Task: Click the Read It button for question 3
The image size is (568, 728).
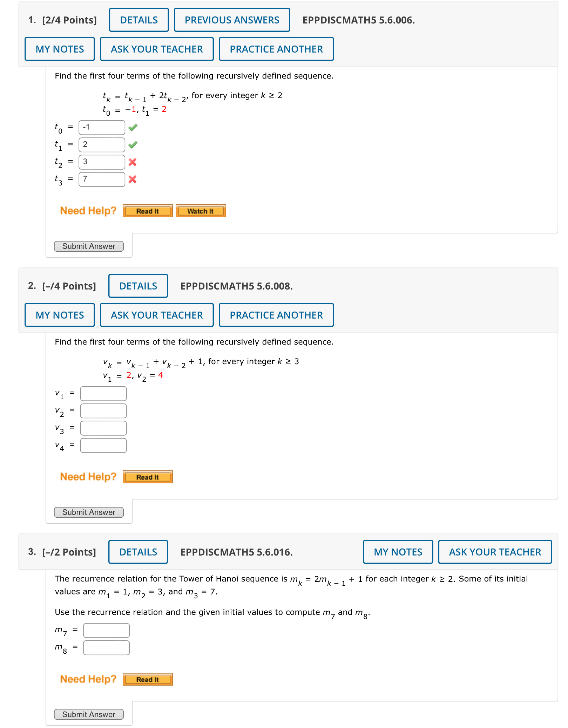Action: [x=147, y=679]
